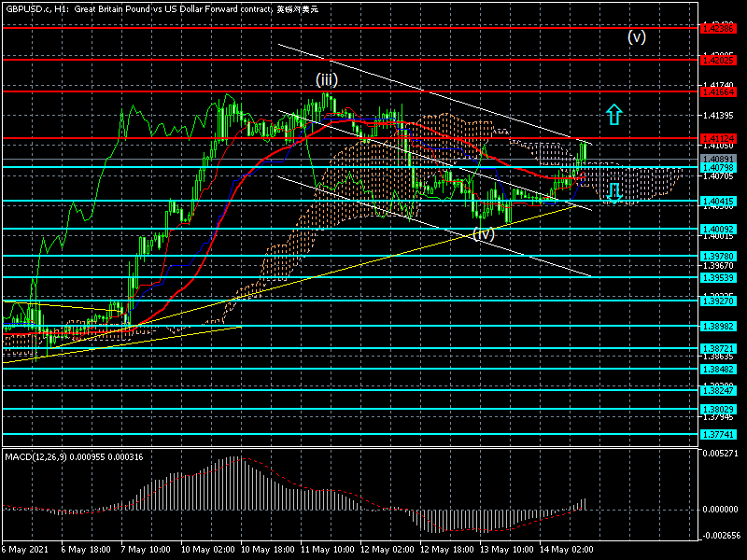The width and height of the screenshot is (747, 560).
Task: Click the 7 May 10:00 time label
Action: click(146, 550)
